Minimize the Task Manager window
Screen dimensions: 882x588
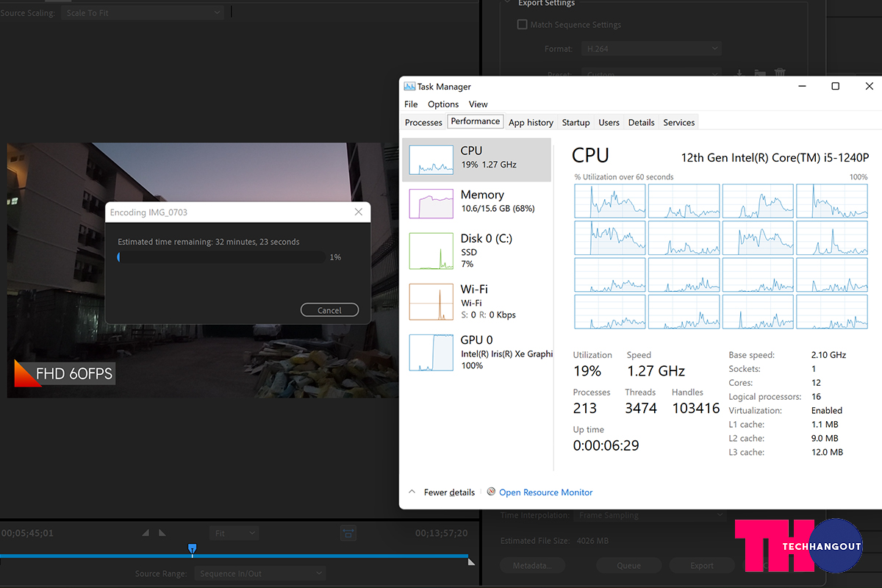[x=801, y=86]
